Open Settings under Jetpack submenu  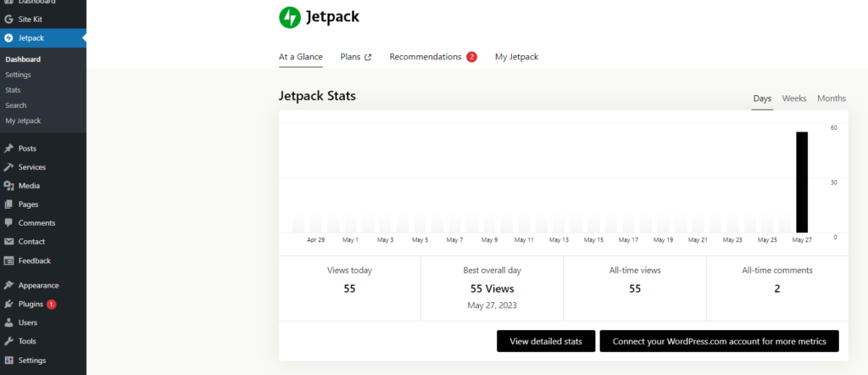[19, 75]
